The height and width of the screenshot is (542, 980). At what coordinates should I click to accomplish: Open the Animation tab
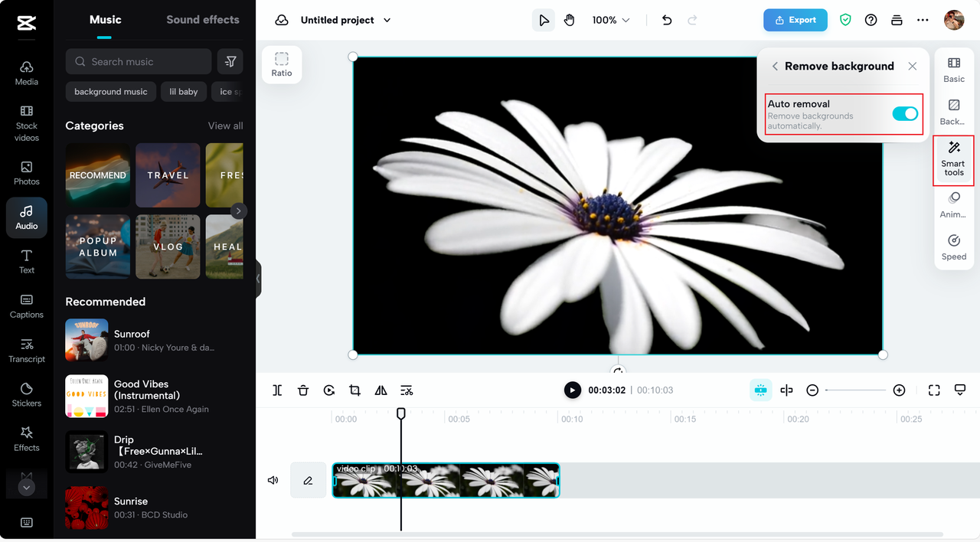point(954,205)
